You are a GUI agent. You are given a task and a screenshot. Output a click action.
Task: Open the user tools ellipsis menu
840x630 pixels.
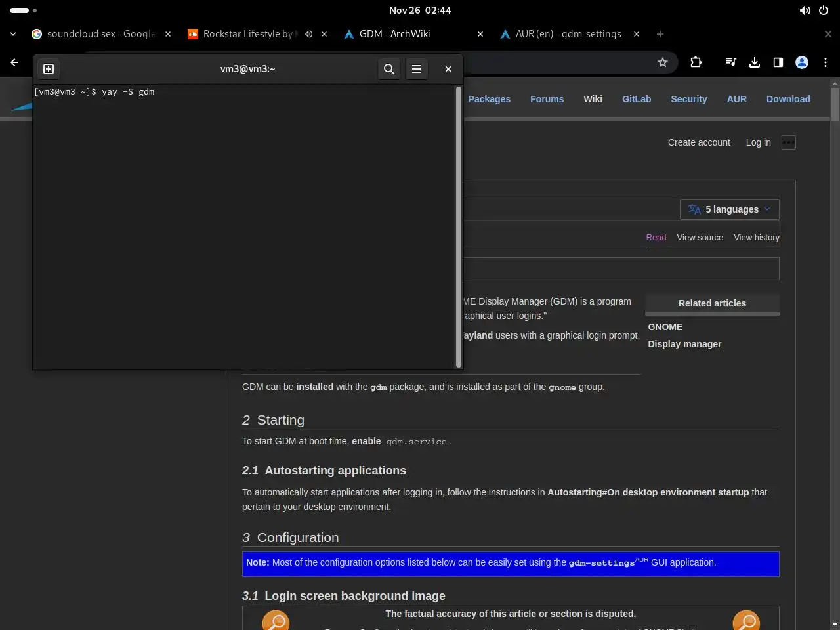[789, 142]
